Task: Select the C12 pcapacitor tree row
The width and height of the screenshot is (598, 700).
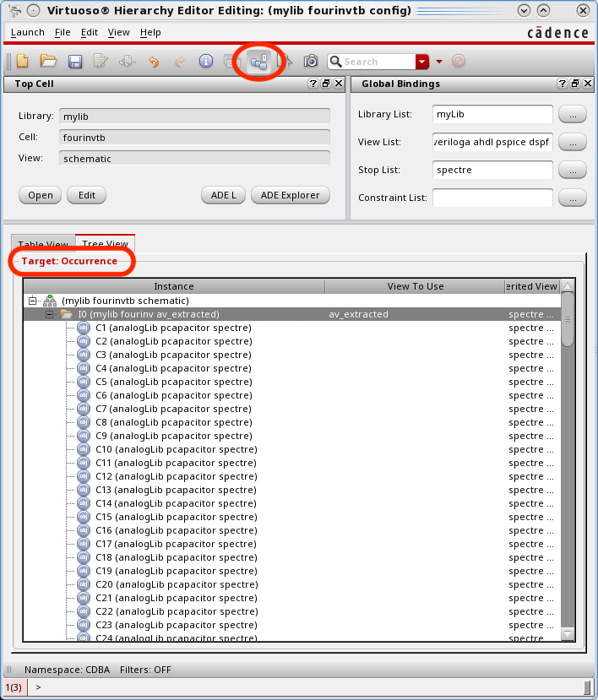Action: tap(176, 476)
